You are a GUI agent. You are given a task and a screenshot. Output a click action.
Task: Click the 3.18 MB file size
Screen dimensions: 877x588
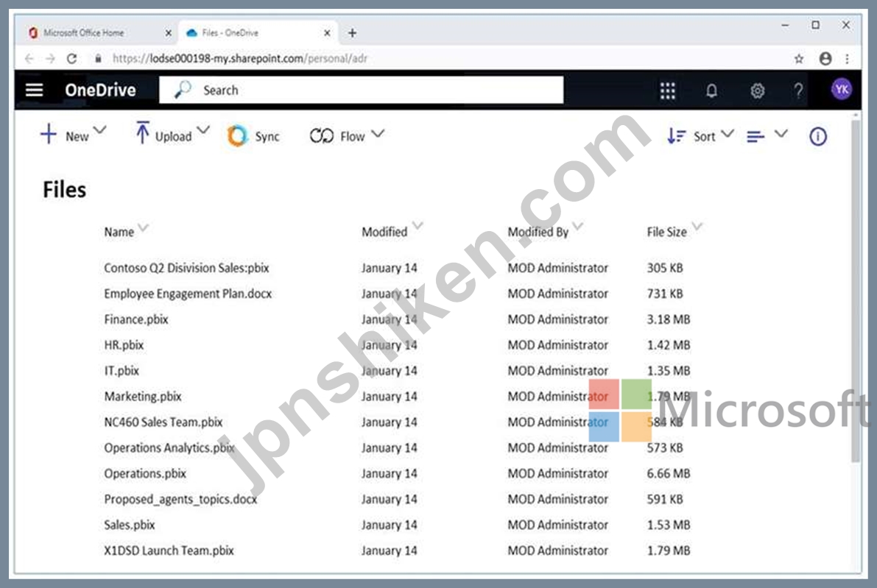669,319
